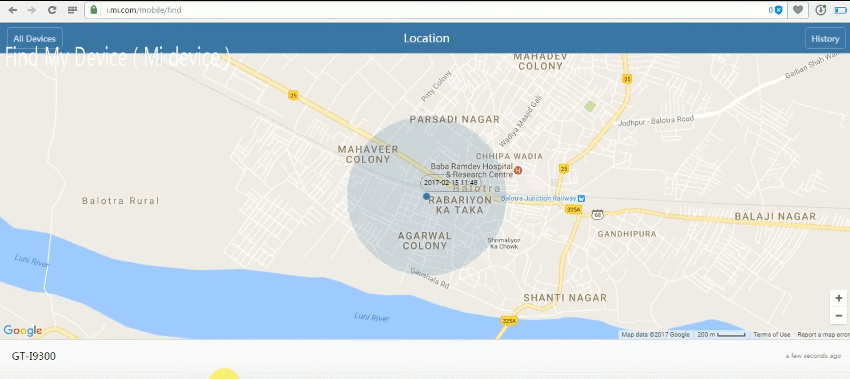This screenshot has height=379, width=850.
Task: Click the browser forward arrow
Action: [x=31, y=10]
